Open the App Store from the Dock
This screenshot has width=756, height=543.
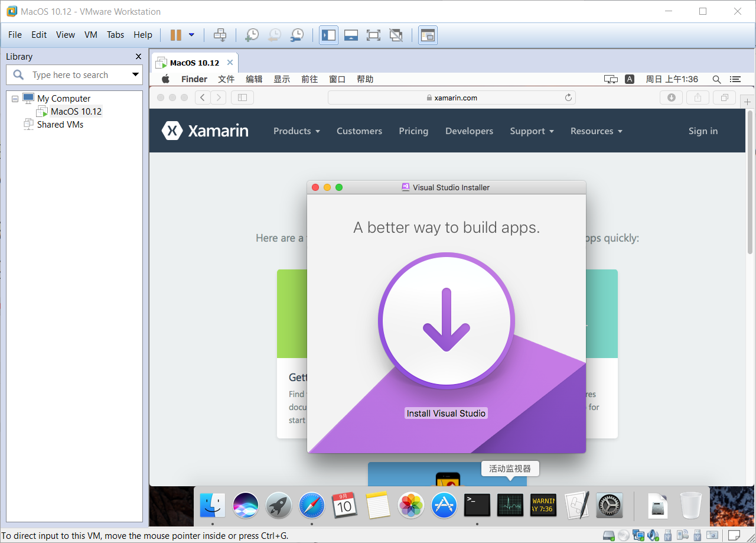444,505
